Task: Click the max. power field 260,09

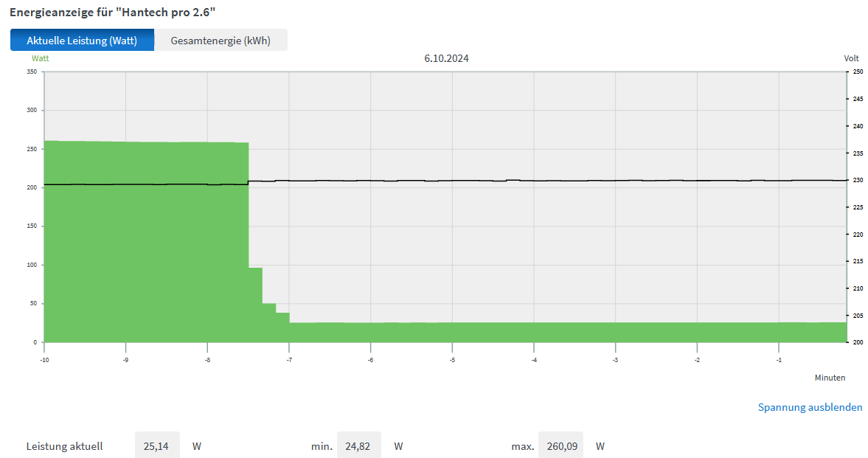Action: point(560,446)
